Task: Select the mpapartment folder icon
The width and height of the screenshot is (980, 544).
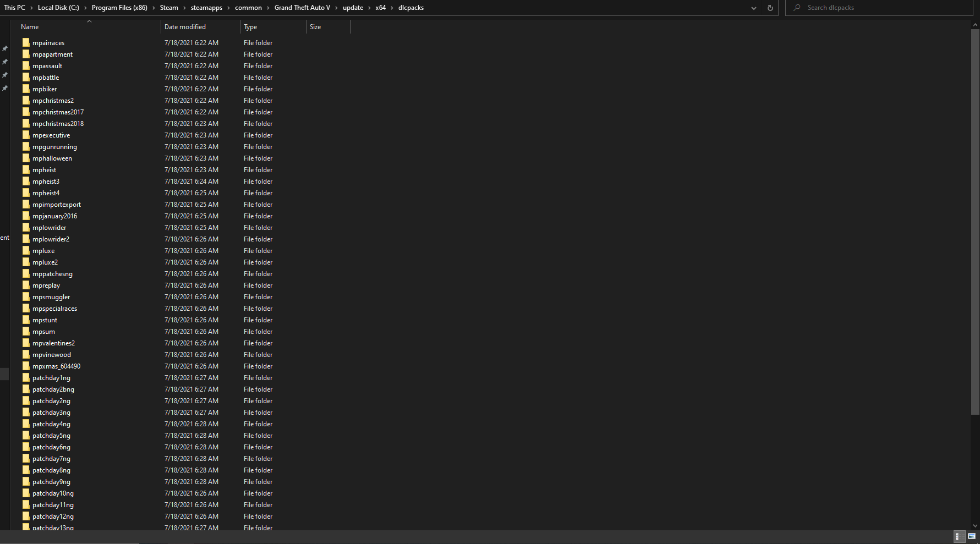Action: tap(26, 54)
